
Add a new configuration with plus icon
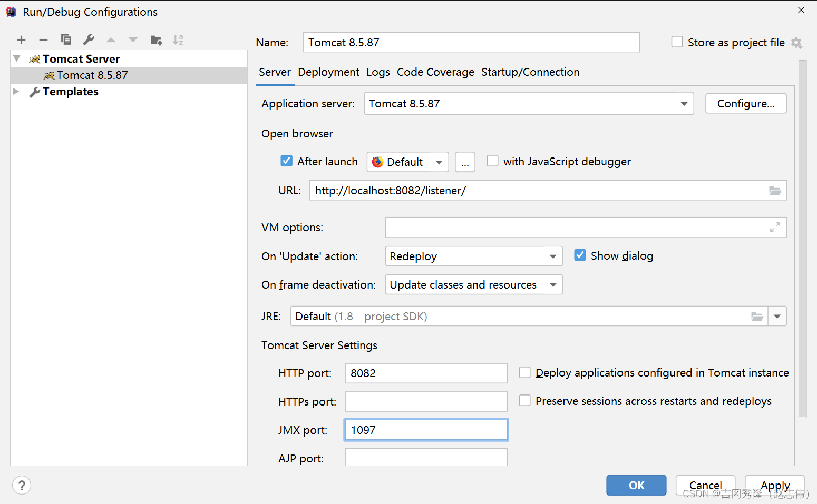point(21,40)
